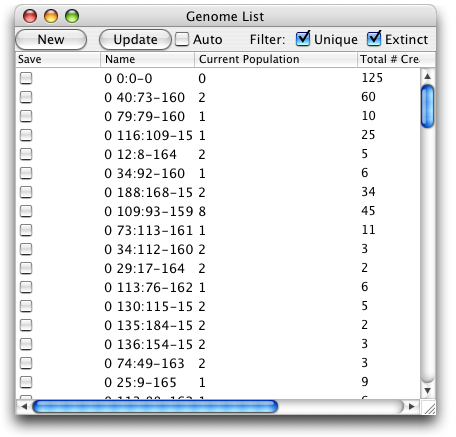Select genome name 0 113:76-162
Image resolution: width=456 pixels, height=437 pixels.
click(148, 288)
